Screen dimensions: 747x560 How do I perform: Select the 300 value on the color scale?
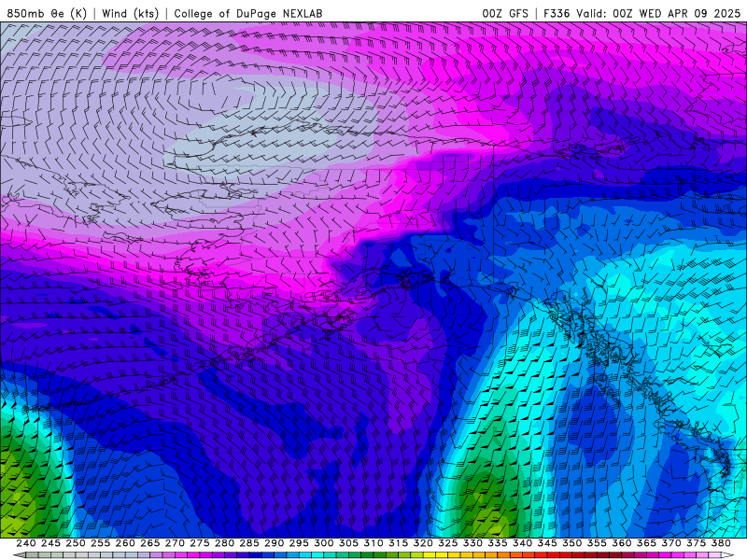tap(323, 543)
